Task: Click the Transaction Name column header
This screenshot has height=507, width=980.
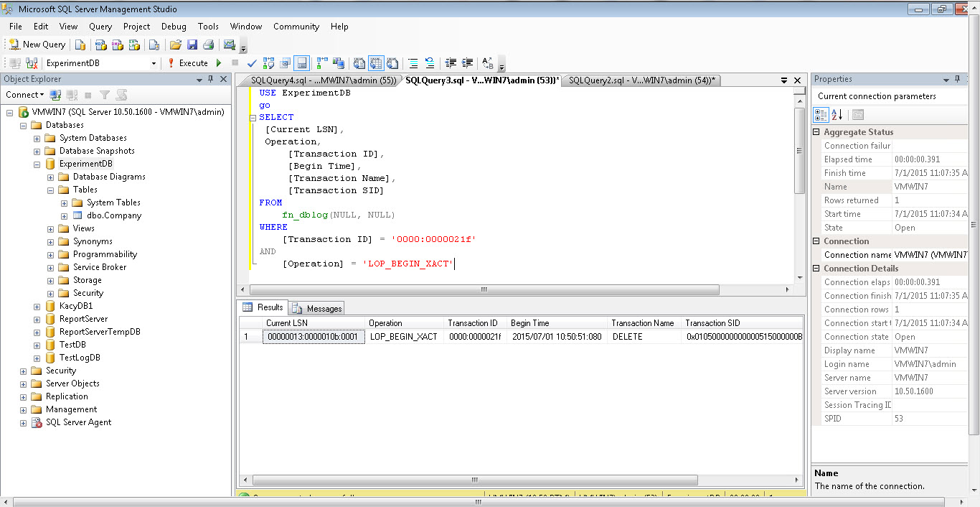Action: click(643, 323)
